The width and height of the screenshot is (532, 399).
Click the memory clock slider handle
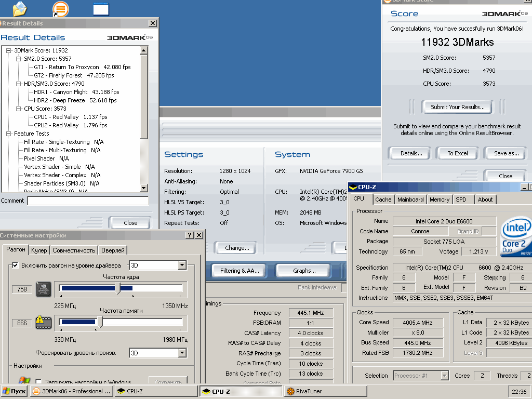tap(100, 322)
